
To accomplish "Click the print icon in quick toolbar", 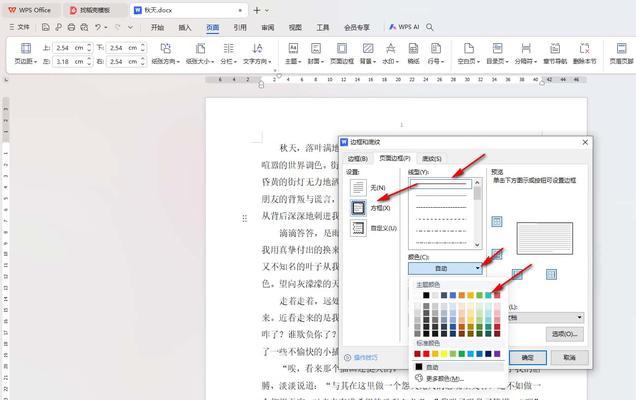I will pyautogui.click(x=71, y=27).
